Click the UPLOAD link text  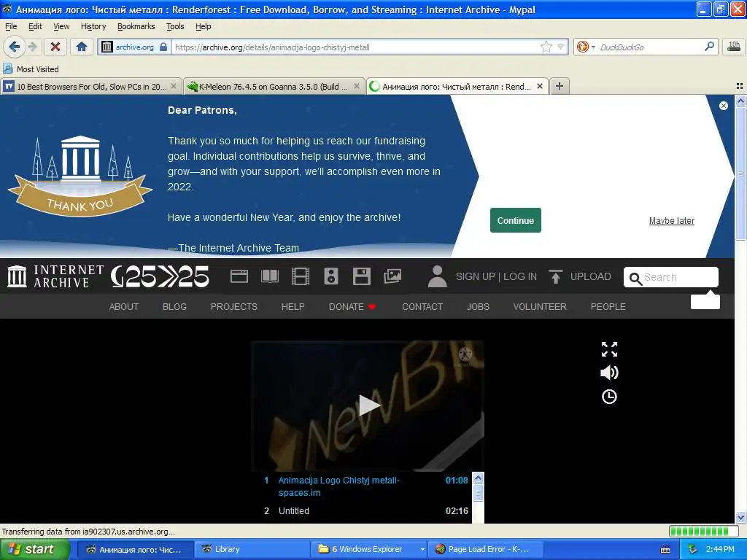coord(591,276)
